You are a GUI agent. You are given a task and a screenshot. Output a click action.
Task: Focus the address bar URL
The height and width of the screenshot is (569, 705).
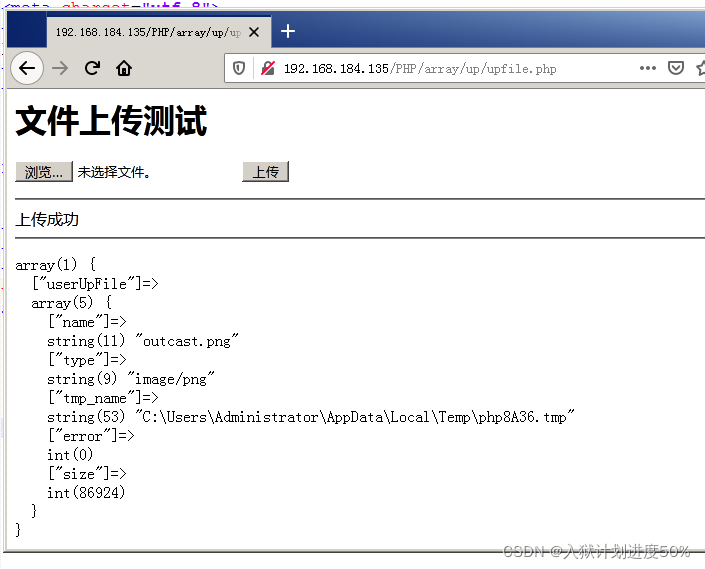click(420, 69)
